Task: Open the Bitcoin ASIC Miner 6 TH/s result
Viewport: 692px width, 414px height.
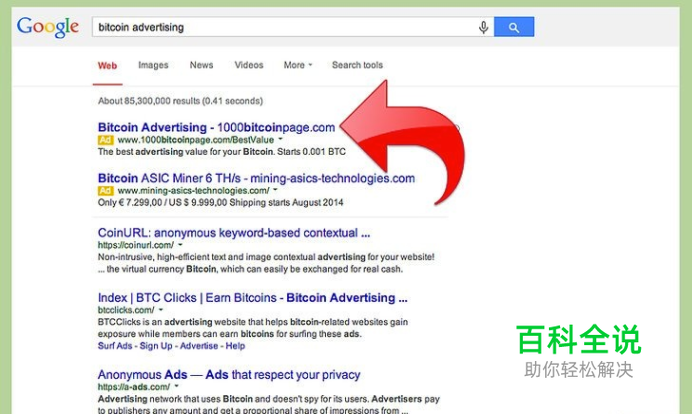Action: point(256,178)
